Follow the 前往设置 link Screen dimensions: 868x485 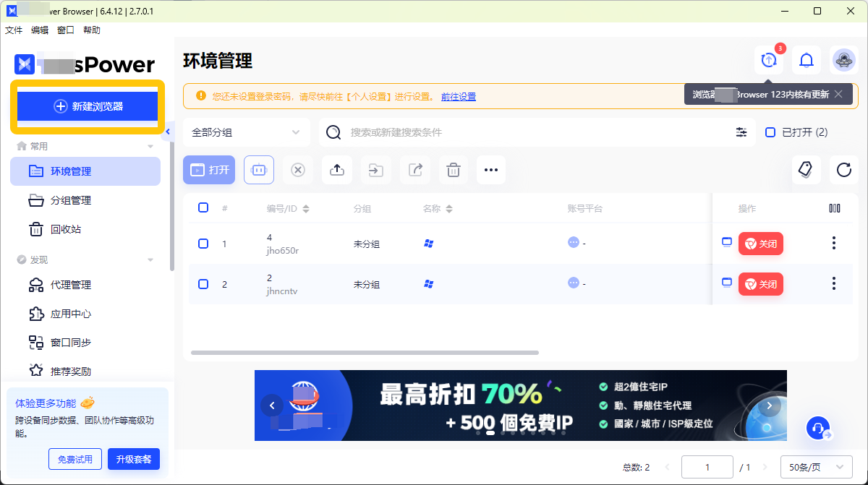click(458, 97)
